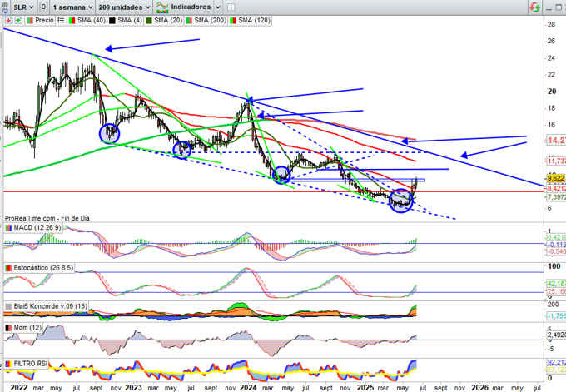566x392 pixels.
Task: Click the MACD indicator icon
Action: (8, 228)
